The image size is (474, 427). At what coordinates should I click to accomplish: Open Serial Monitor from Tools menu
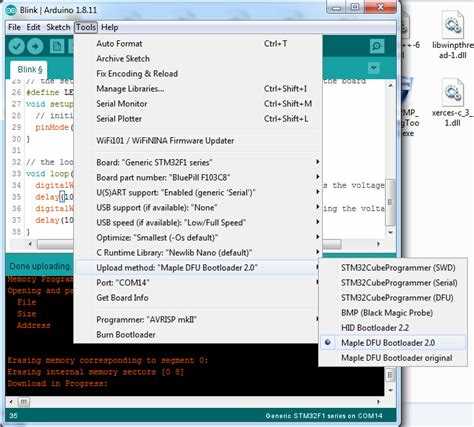click(x=198, y=104)
